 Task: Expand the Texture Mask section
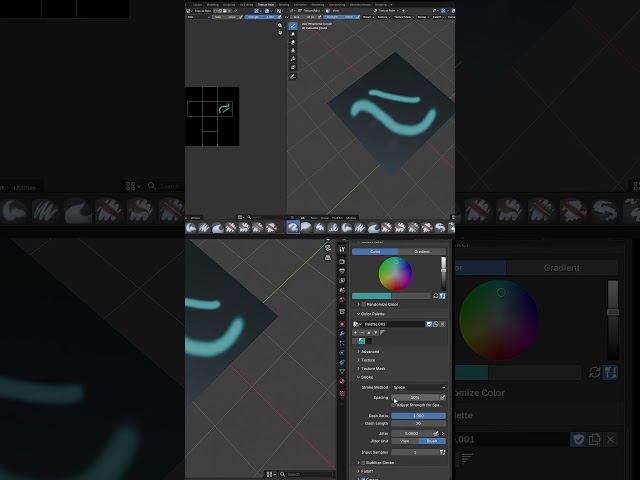click(x=371, y=369)
